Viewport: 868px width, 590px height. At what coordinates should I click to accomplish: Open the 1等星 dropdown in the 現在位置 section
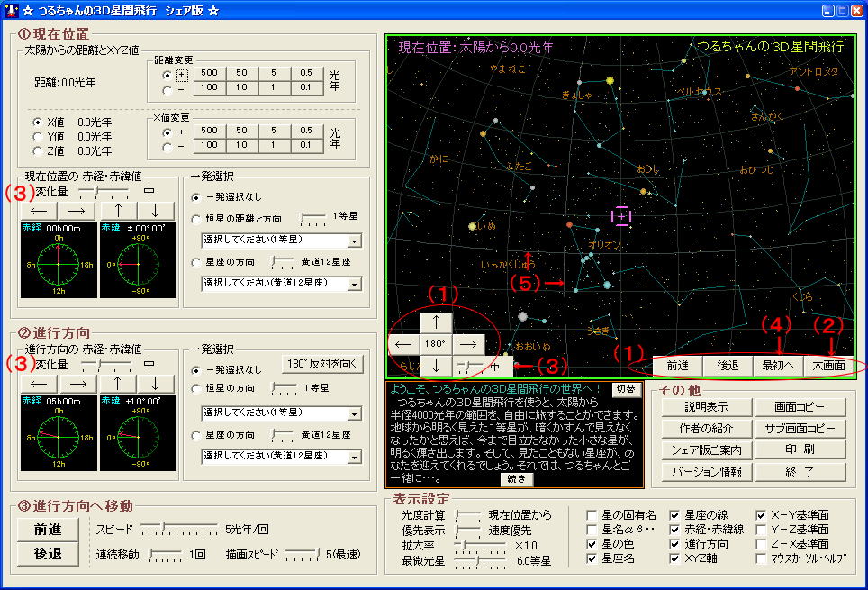click(x=355, y=241)
